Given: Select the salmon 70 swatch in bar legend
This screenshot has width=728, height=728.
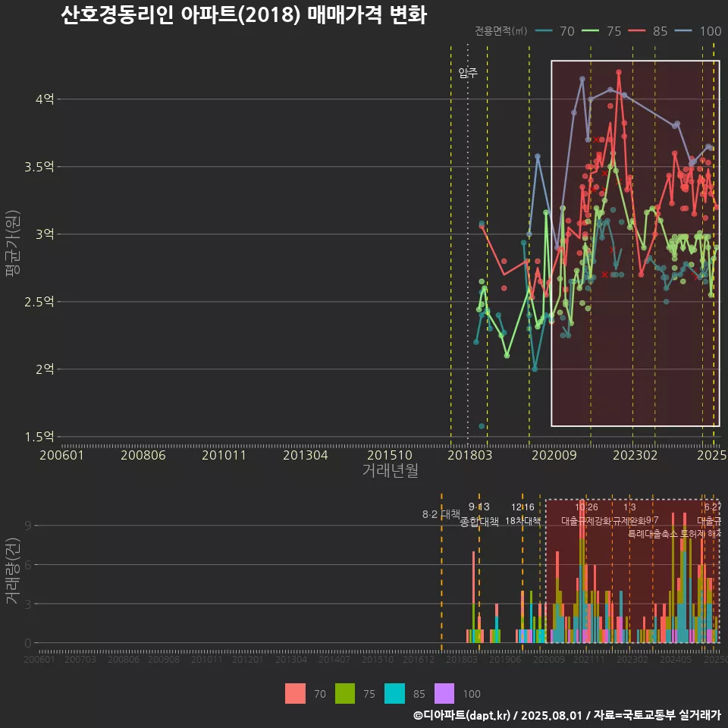Looking at the screenshot, I should [295, 694].
